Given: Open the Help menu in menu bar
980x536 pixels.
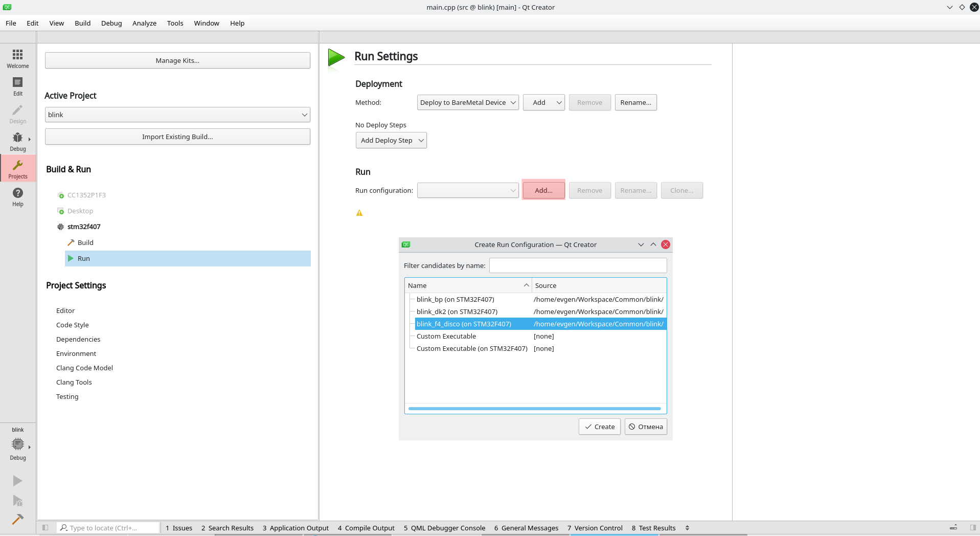Looking at the screenshot, I should pos(237,23).
